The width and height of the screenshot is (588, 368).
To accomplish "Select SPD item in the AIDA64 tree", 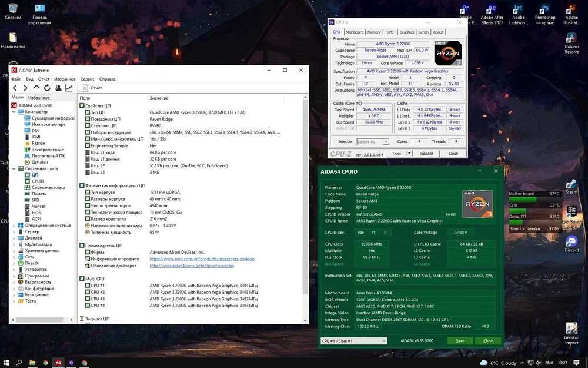I will click(32, 200).
